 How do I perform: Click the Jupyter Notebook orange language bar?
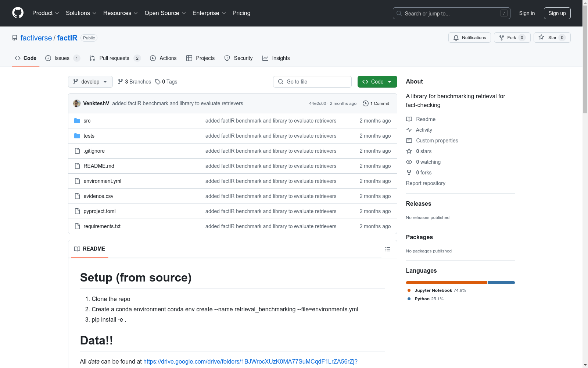tap(447, 283)
